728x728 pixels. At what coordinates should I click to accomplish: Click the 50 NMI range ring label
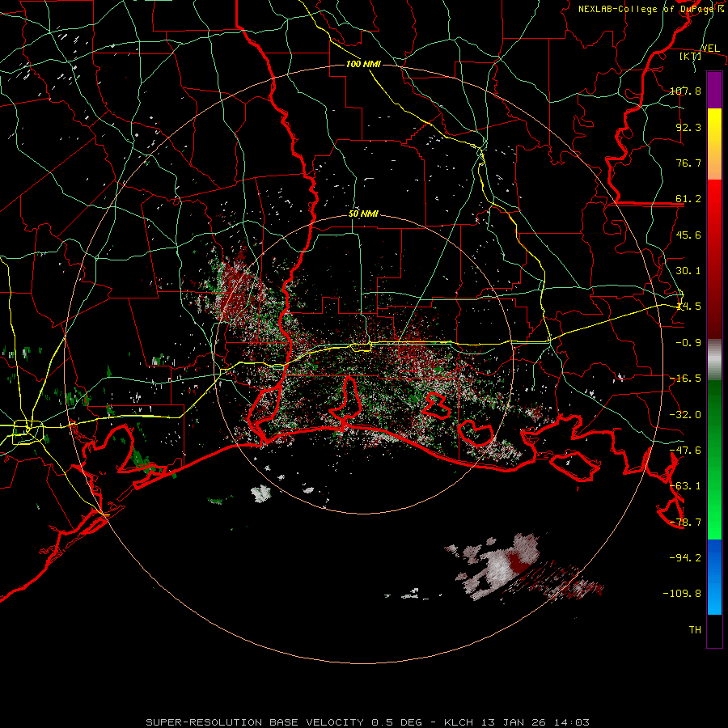(x=363, y=214)
